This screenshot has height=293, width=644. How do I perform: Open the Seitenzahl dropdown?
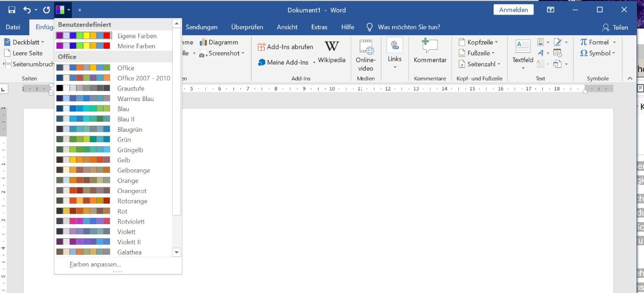pyautogui.click(x=479, y=64)
